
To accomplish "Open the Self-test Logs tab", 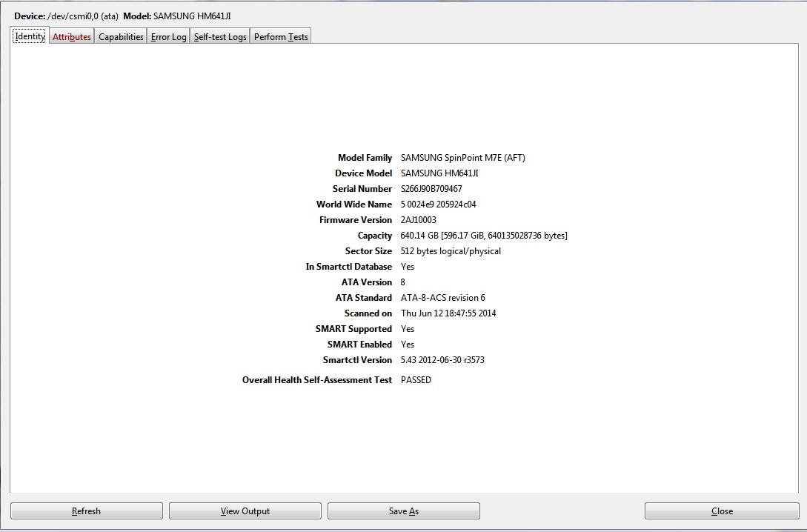I will (x=220, y=36).
